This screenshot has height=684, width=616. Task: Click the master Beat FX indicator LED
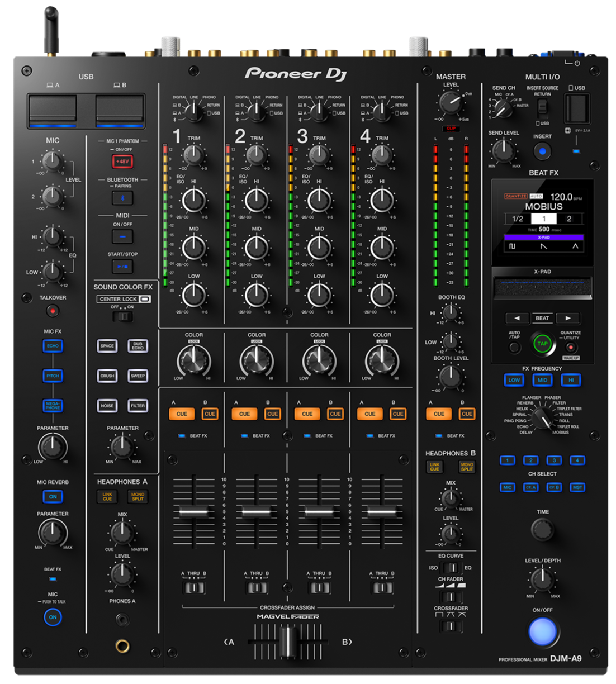point(439,435)
